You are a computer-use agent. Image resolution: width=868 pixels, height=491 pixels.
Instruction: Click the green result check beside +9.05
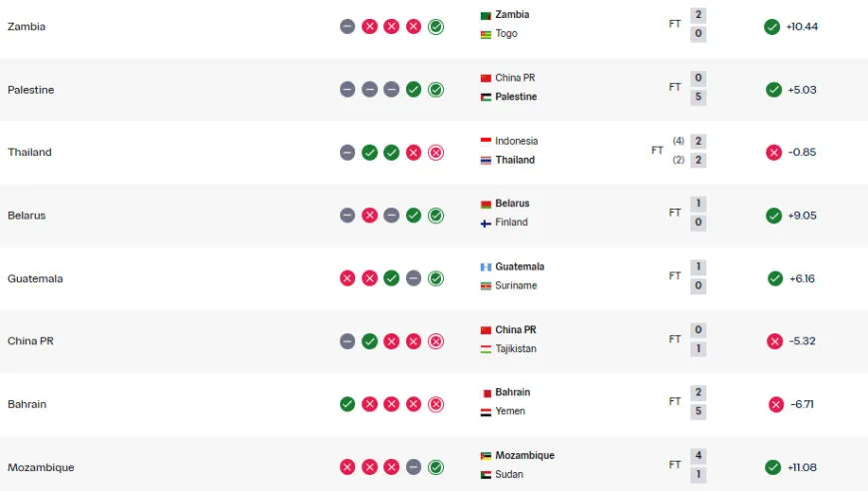(x=773, y=216)
